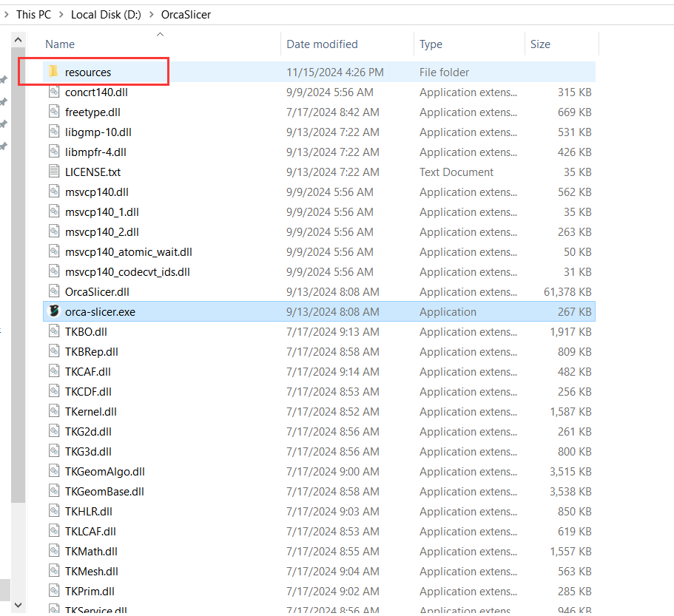Launch the orca-slicer.exe application icon
The image size is (674, 616).
click(x=54, y=311)
